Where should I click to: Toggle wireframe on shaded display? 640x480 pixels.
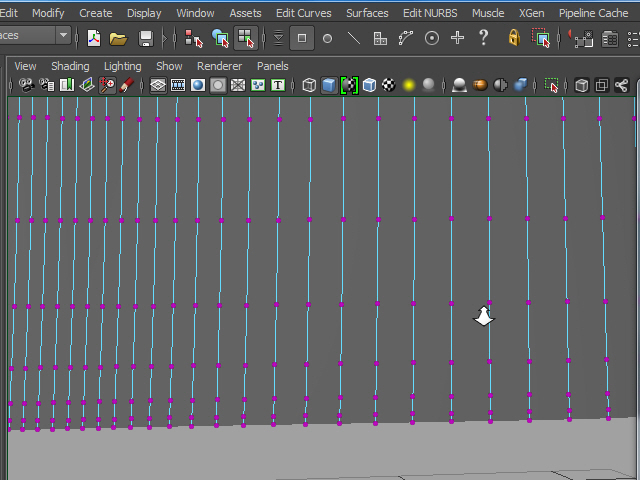(369, 85)
